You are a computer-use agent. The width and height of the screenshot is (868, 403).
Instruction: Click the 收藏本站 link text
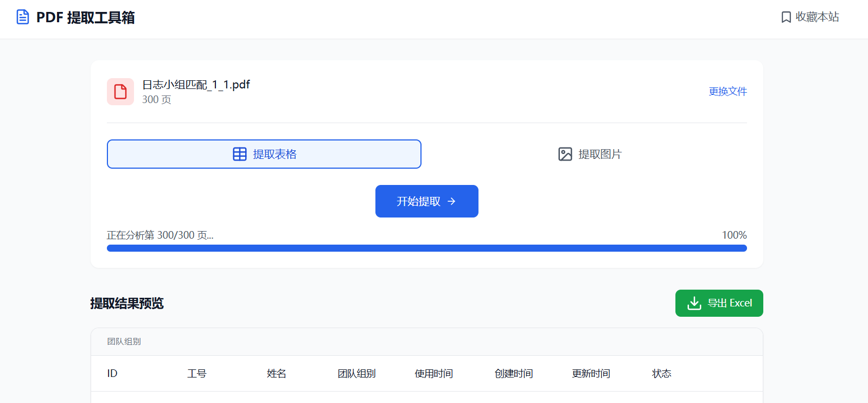[x=818, y=17]
